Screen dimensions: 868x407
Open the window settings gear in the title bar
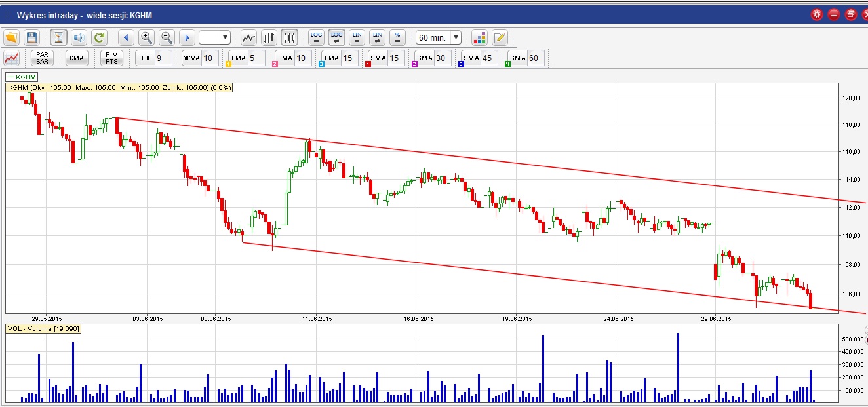[x=816, y=14]
